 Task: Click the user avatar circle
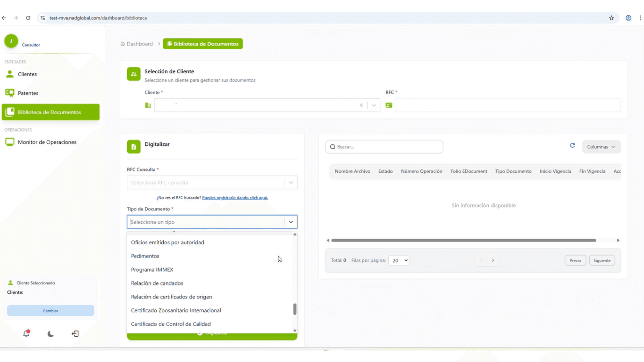click(x=11, y=41)
